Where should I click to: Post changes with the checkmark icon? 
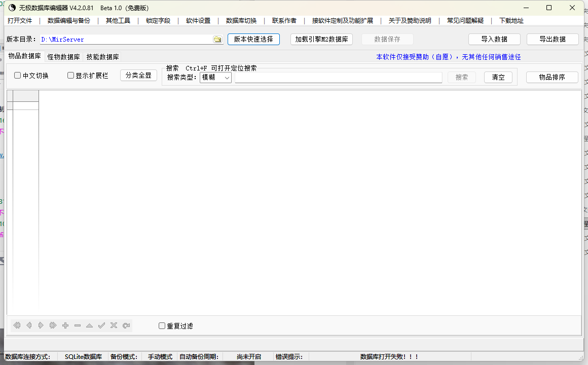click(102, 325)
